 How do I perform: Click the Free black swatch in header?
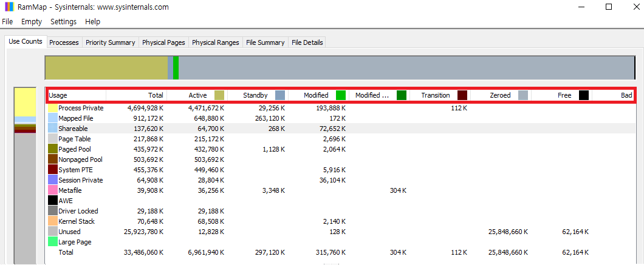coord(584,95)
